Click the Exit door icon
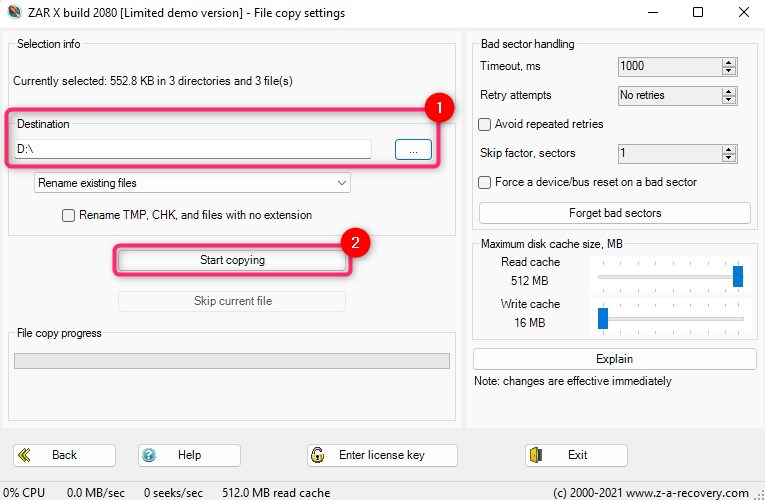The width and height of the screenshot is (765, 500). click(x=536, y=455)
